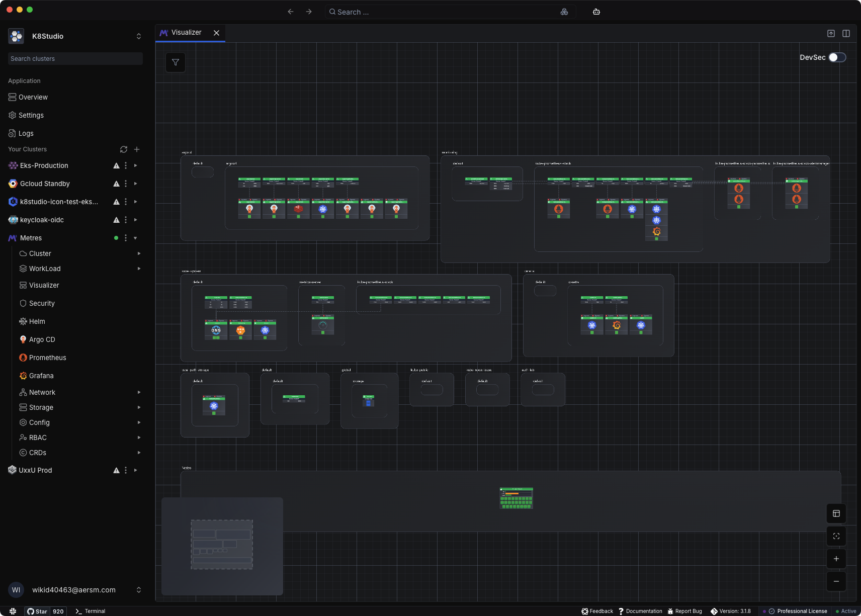Expand the Eks-Production cluster arrow
This screenshot has width=861, height=616.
click(135, 165)
